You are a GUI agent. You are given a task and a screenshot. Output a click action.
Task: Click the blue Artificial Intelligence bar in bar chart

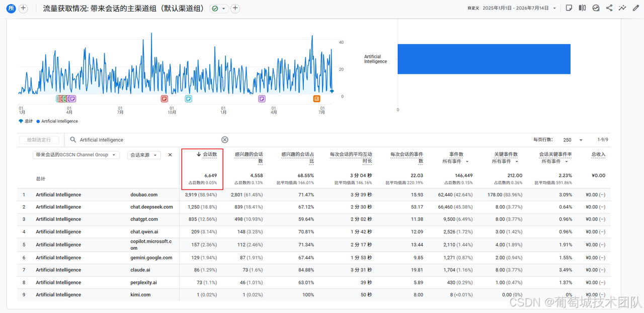coord(484,59)
